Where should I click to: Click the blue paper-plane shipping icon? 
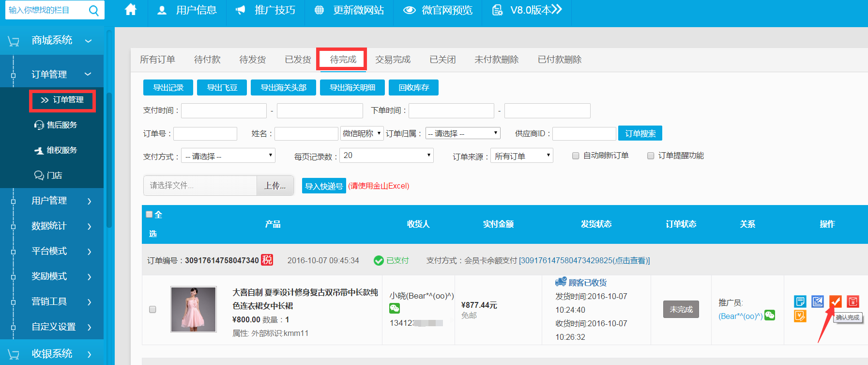pos(818,302)
